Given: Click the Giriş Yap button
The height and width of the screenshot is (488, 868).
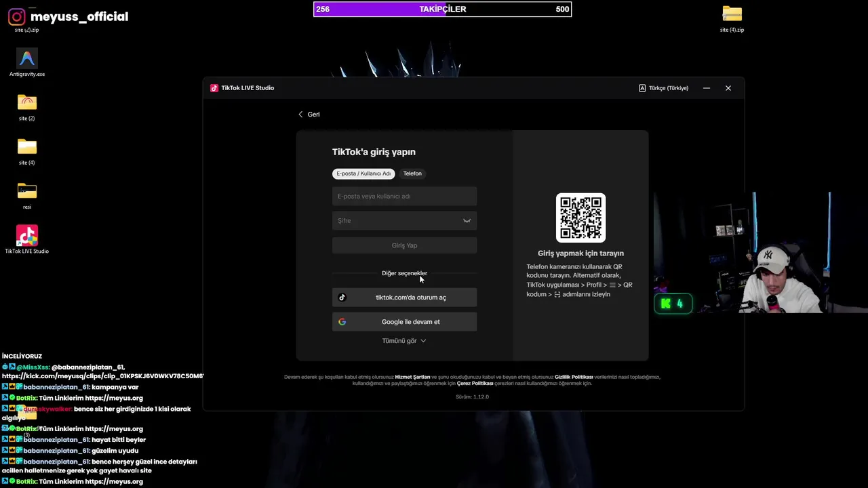Looking at the screenshot, I should pos(404,245).
